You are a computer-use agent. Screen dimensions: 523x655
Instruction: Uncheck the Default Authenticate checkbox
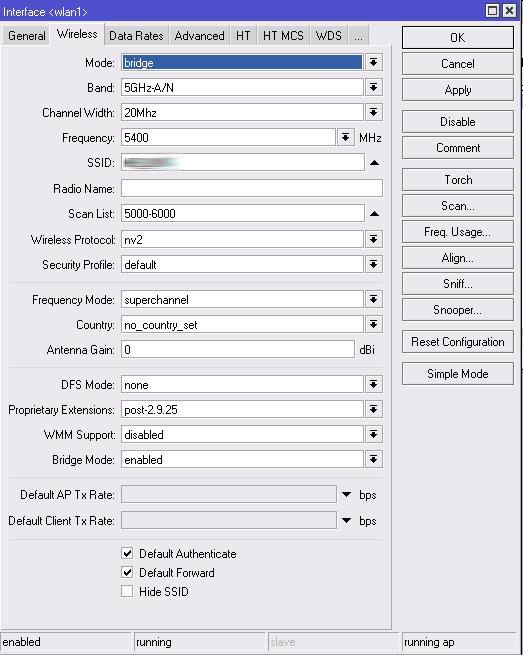(x=127, y=553)
